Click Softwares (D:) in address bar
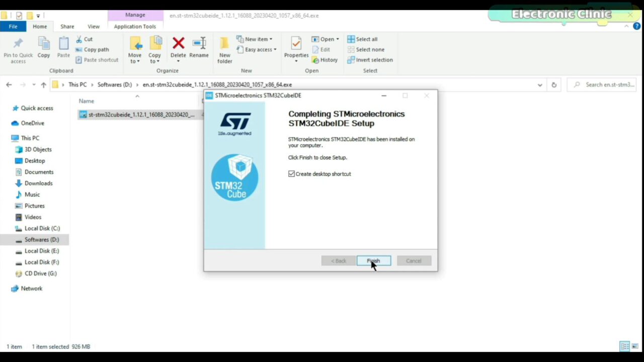644x362 pixels. coord(115,85)
